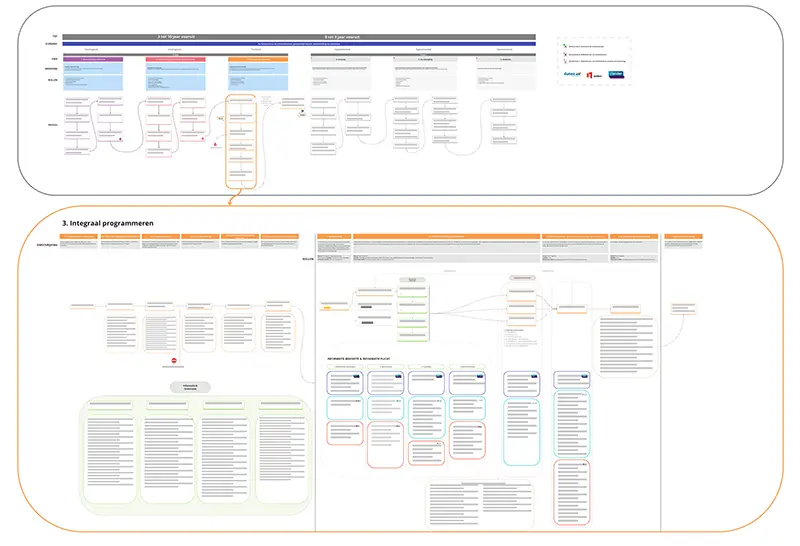Click the '0 tot 3 jaar vooruit' bar
Image resolution: width=800 pixels, height=546 pixels.
point(343,37)
